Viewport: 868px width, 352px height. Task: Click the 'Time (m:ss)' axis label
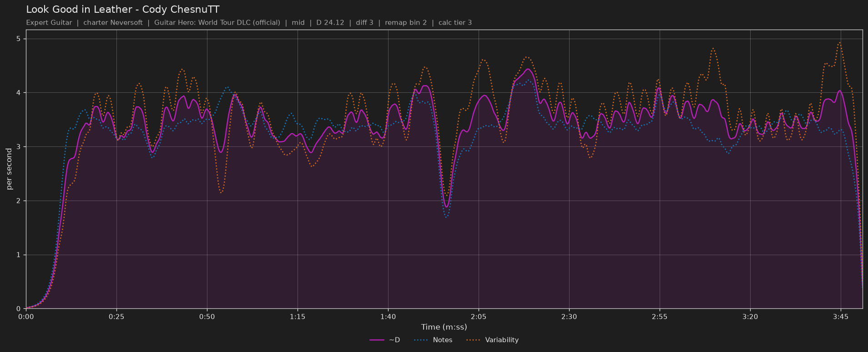coord(444,327)
